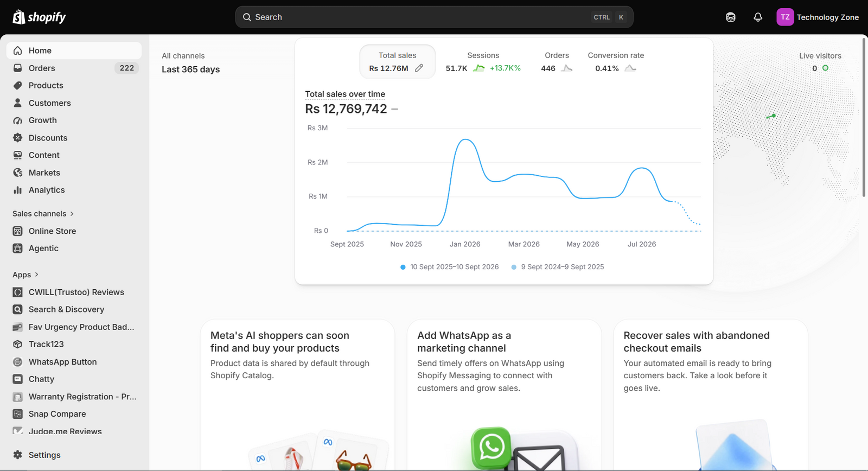Image resolution: width=868 pixels, height=471 pixels.
Task: Click the Products tag icon
Action: point(18,85)
